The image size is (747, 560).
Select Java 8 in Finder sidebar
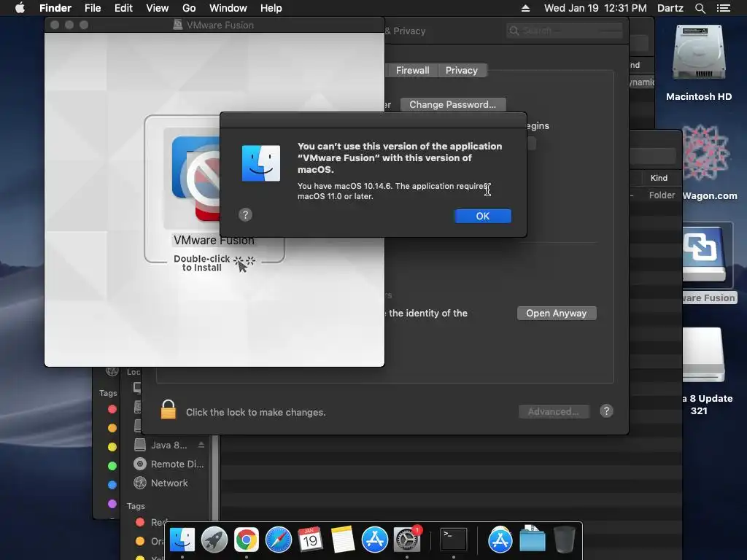pos(169,446)
